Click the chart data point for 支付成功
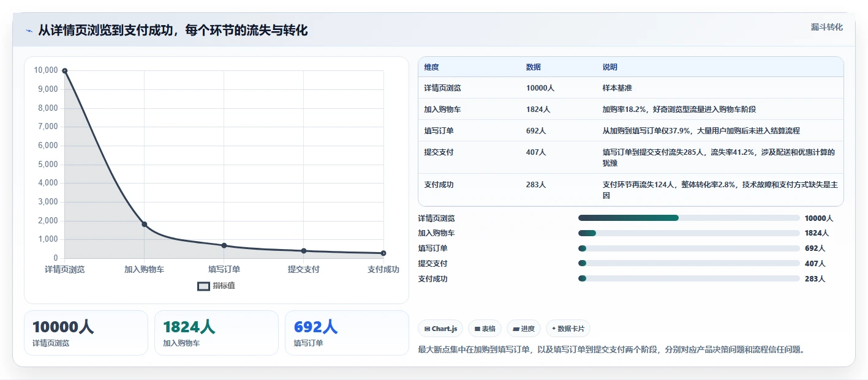 (383, 253)
